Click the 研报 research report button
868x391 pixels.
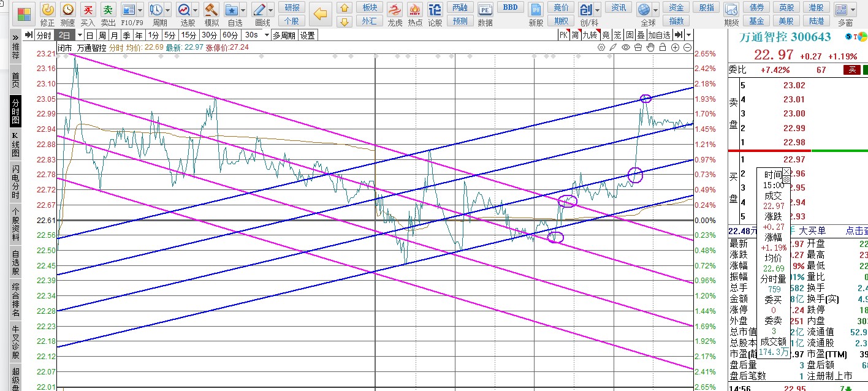tap(292, 7)
